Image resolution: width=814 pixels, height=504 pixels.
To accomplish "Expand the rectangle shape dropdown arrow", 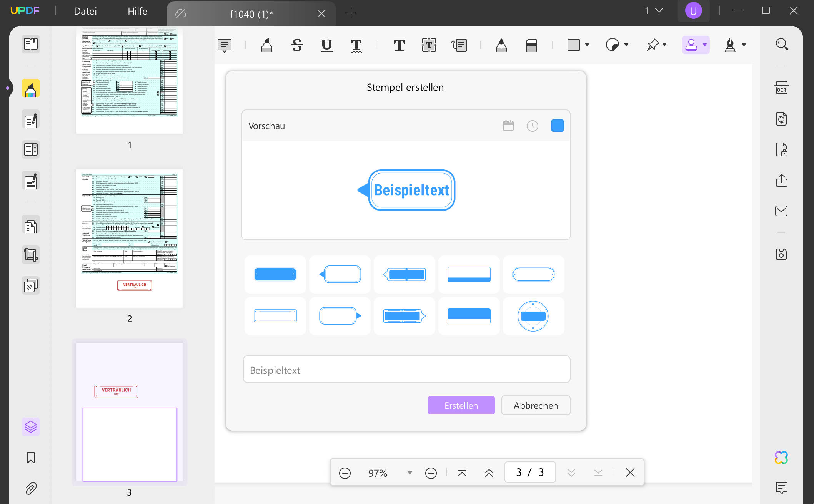I will 587,45.
